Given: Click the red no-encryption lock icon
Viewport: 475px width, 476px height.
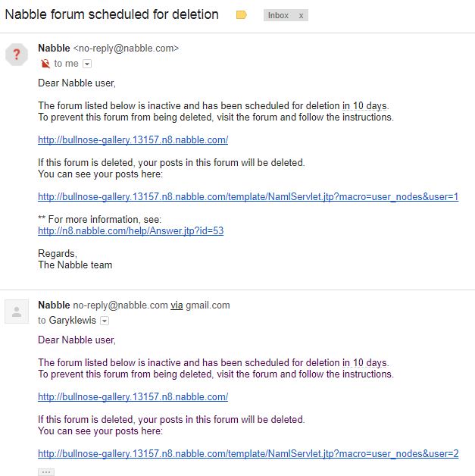Looking at the screenshot, I should pos(45,64).
